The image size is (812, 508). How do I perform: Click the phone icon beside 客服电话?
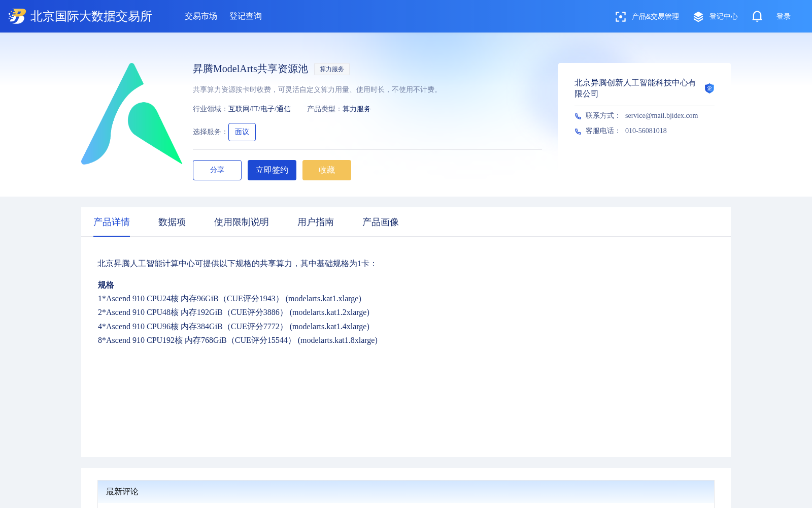click(578, 132)
